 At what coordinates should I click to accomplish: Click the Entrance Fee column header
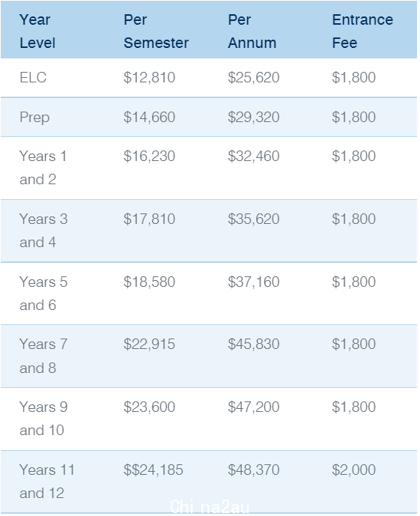click(362, 31)
